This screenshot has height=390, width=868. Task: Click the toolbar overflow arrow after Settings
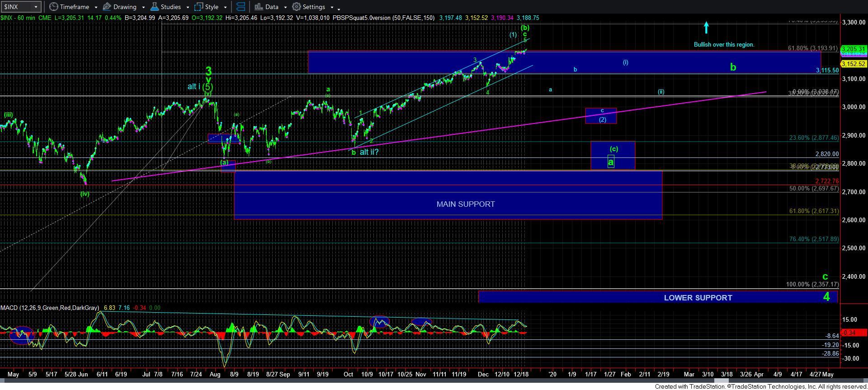(339, 8)
